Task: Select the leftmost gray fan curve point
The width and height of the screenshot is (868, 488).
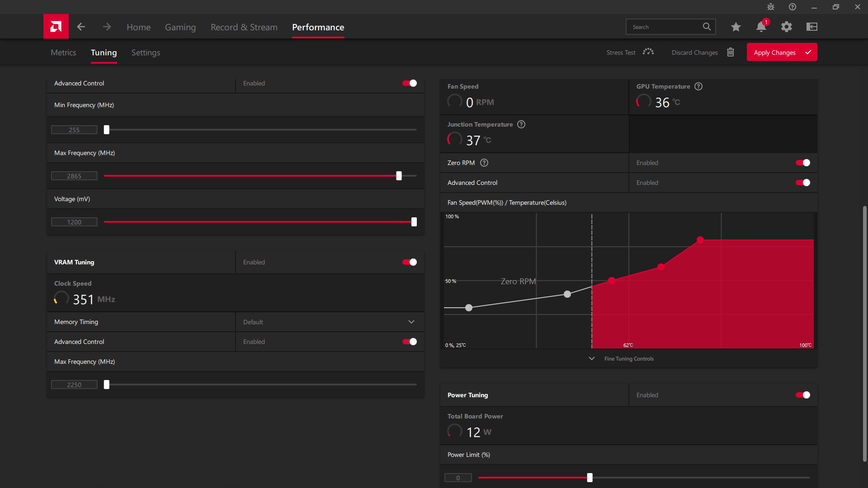Action: (469, 308)
